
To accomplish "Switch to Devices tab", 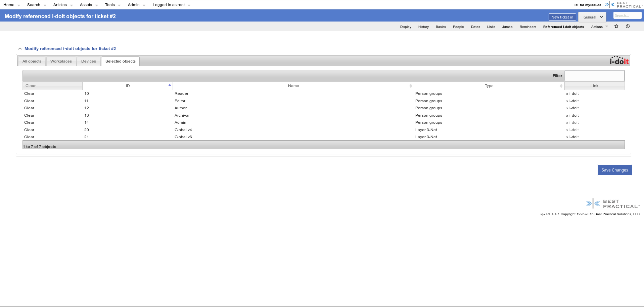I will (x=89, y=61).
